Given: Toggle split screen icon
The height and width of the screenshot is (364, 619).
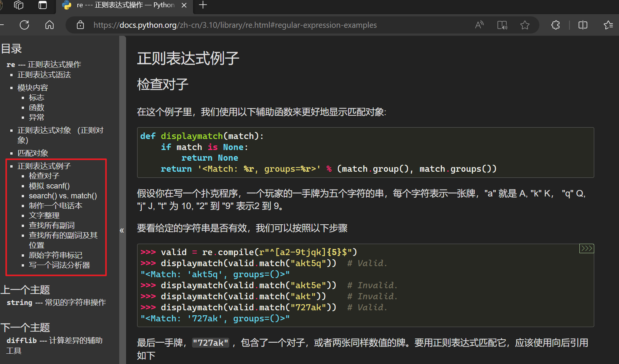Looking at the screenshot, I should (583, 25).
